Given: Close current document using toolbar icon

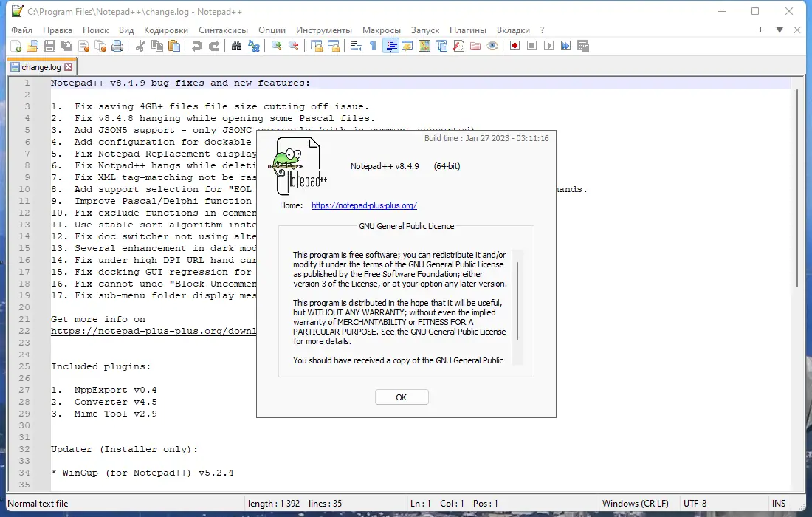Looking at the screenshot, I should (84, 46).
